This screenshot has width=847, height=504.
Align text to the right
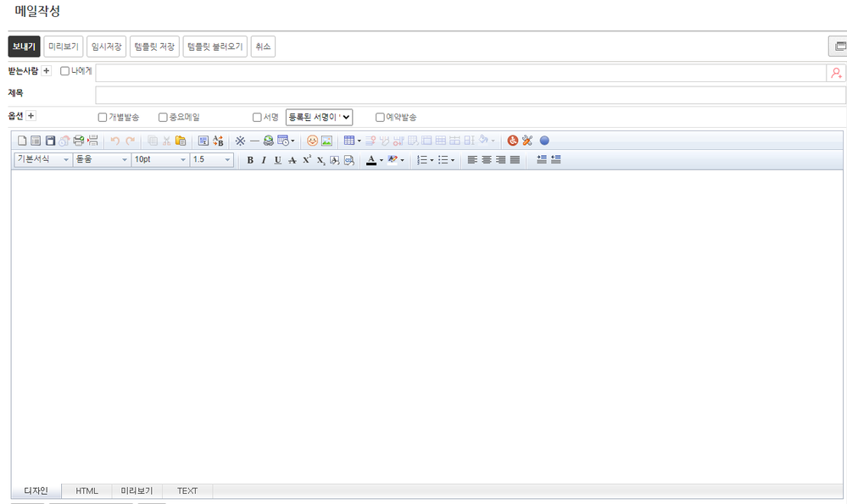[x=501, y=160]
